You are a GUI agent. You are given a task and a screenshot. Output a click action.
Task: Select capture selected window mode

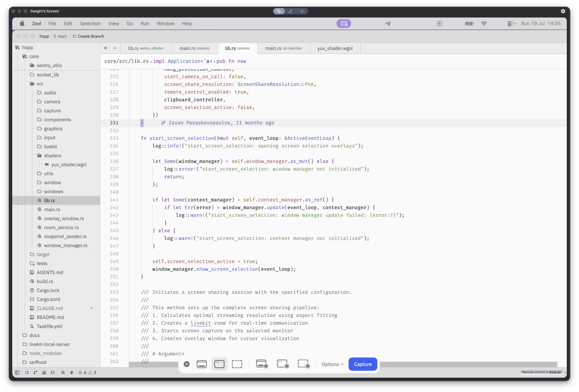tap(219, 364)
